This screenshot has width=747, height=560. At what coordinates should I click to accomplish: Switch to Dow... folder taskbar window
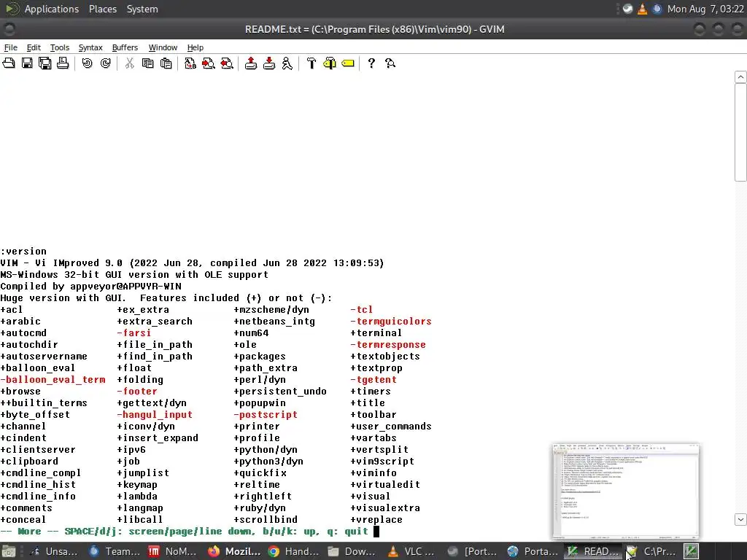[353, 551]
